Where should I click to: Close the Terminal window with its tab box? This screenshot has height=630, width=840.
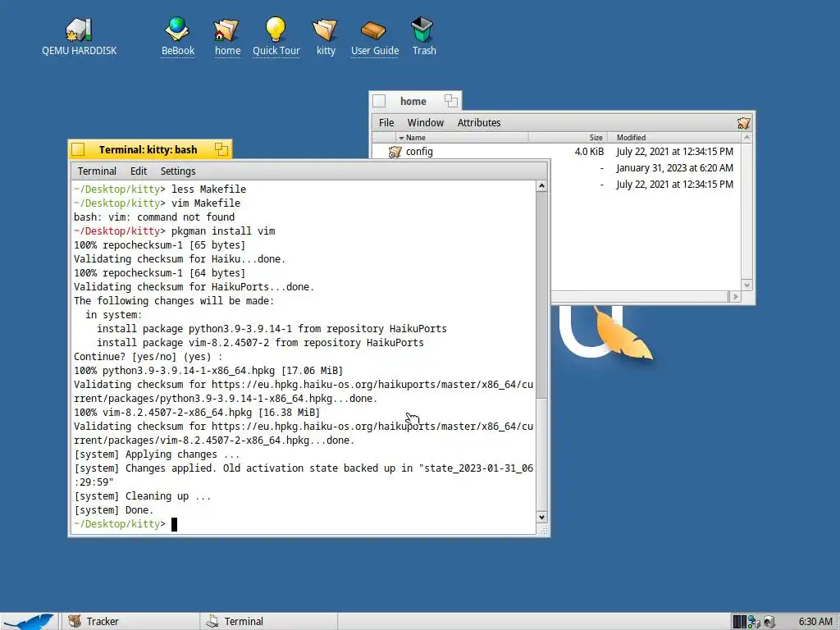coord(78,149)
